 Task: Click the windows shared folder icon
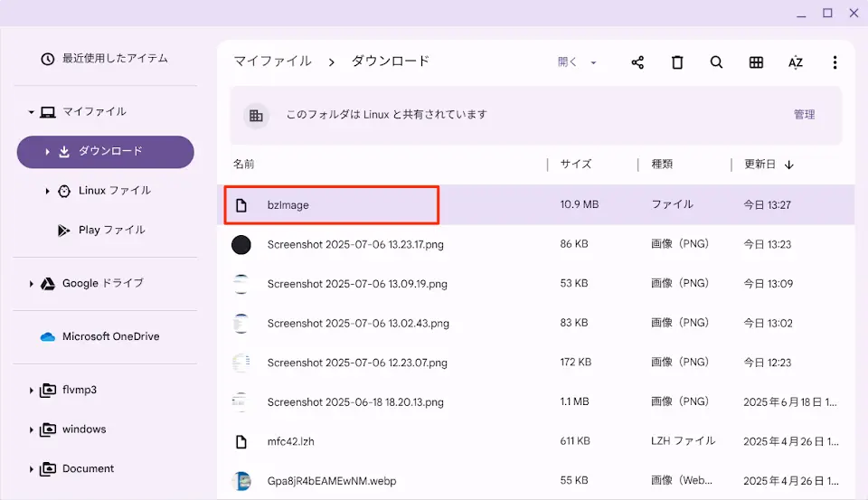48,429
